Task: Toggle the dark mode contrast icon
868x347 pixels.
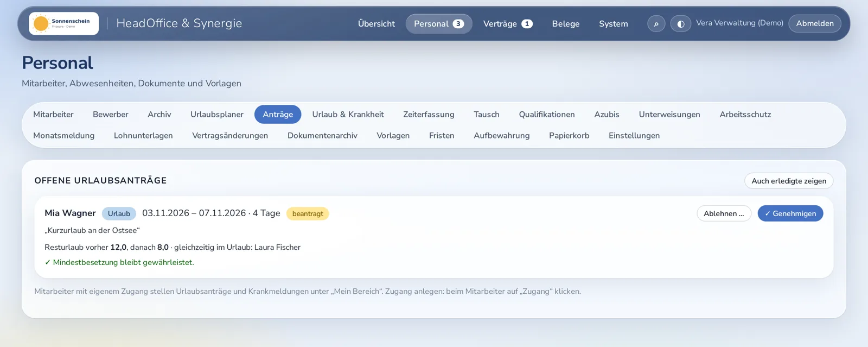Action: point(680,24)
